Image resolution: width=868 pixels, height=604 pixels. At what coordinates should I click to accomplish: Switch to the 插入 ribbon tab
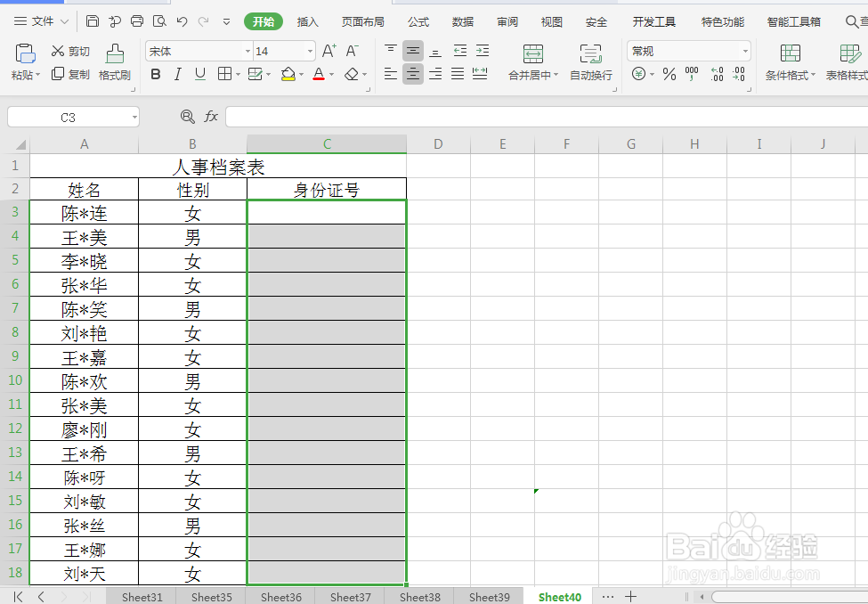307,22
